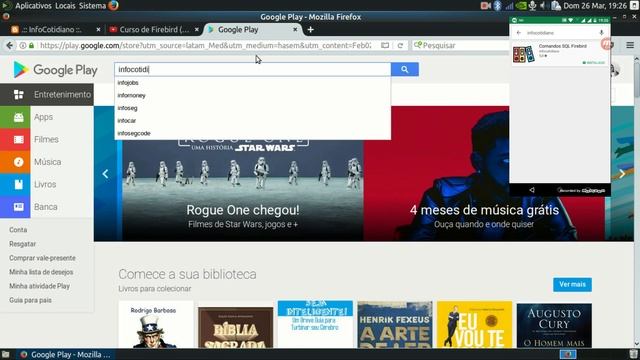640x360 pixels.
Task: Tap the Android back navigation button in overlay
Action: pyautogui.click(x=531, y=190)
